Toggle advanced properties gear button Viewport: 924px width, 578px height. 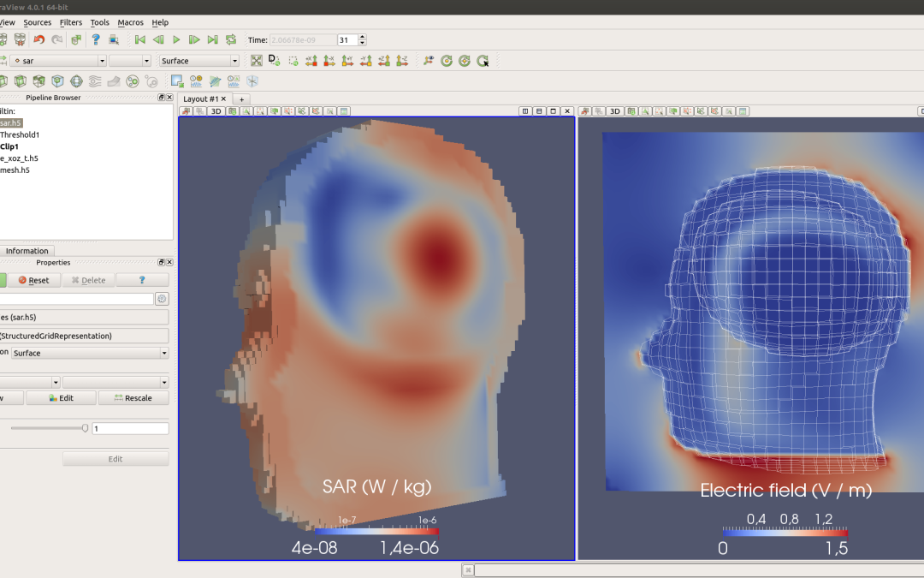pos(161,299)
